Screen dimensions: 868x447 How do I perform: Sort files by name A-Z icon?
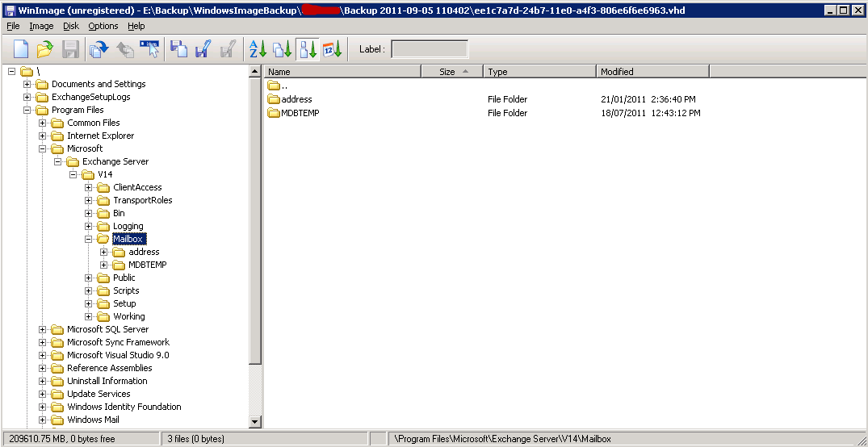pyautogui.click(x=258, y=49)
